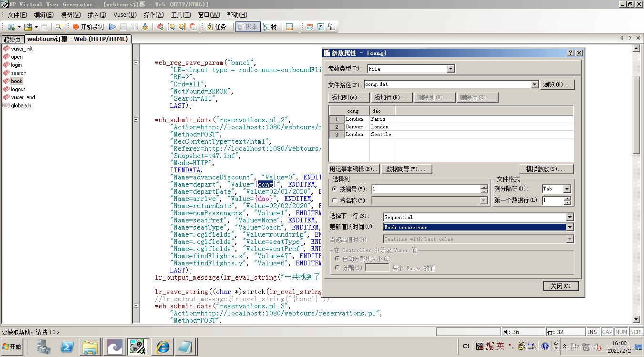Click the New Script toolbar icon
Viewport: 644px width, 357px height.
[x=11, y=27]
